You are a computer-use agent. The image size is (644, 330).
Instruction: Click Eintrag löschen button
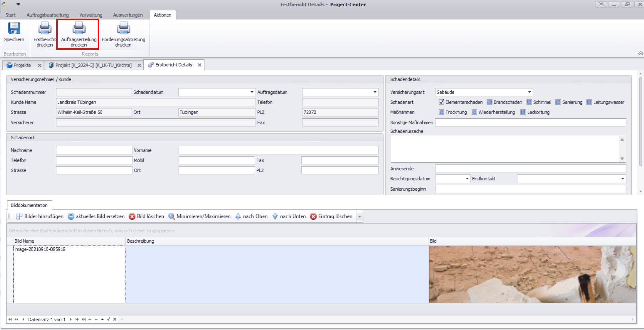pos(332,216)
